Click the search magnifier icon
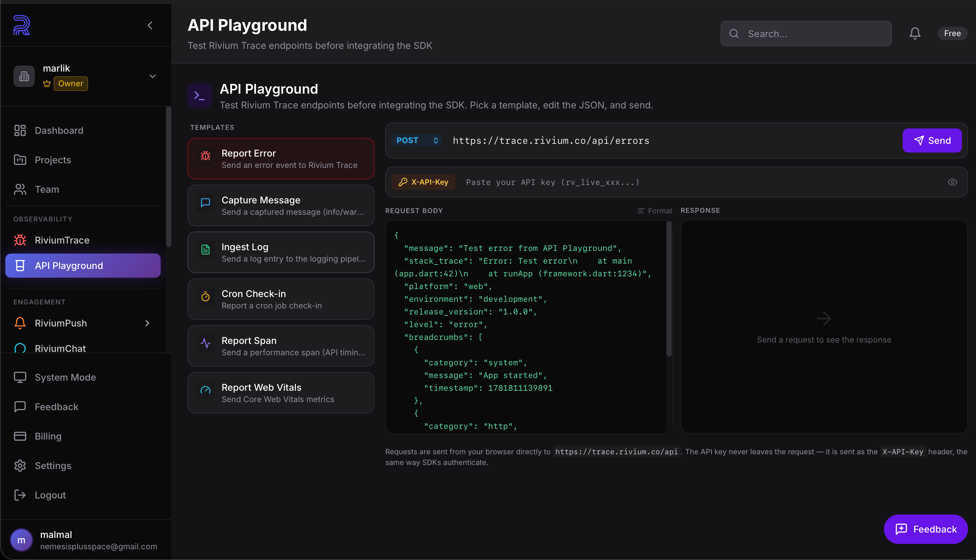The height and width of the screenshot is (560, 976). 734,33
